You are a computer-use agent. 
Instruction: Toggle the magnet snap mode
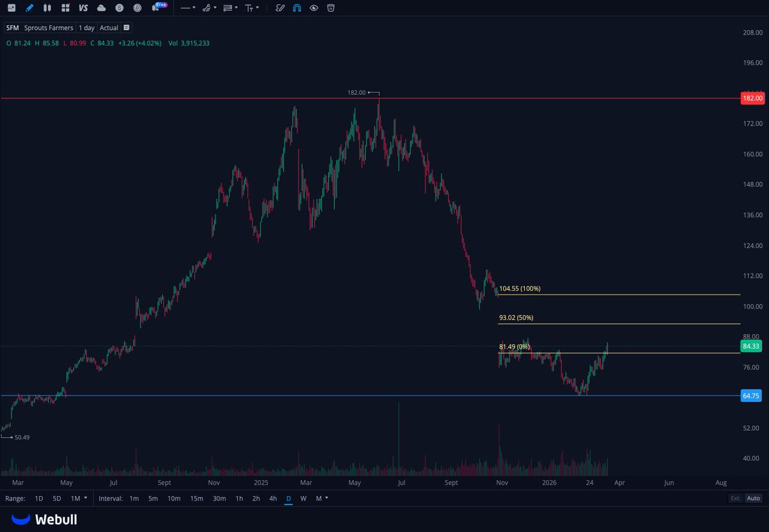(297, 8)
